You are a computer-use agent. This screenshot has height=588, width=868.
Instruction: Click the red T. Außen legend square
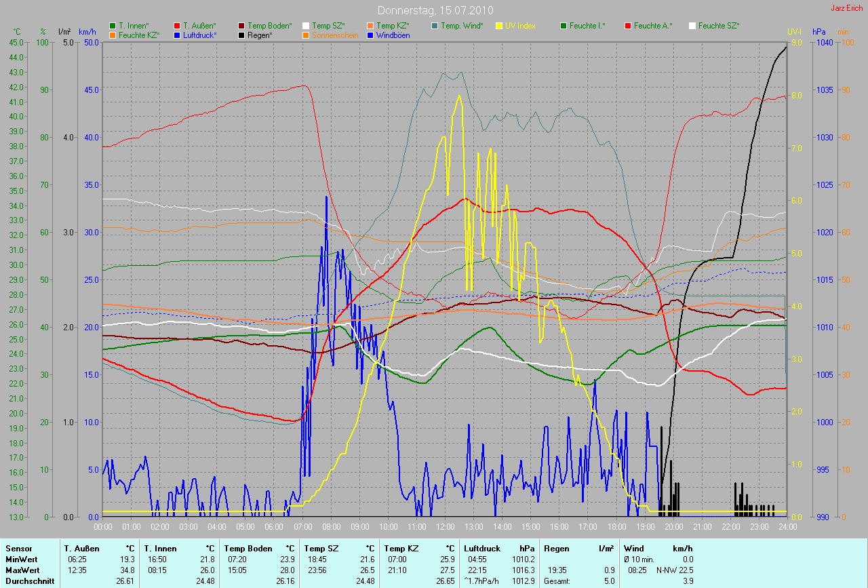pyautogui.click(x=177, y=26)
